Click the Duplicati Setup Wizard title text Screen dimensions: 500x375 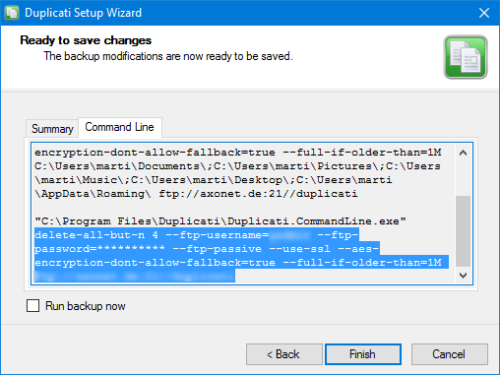83,13
